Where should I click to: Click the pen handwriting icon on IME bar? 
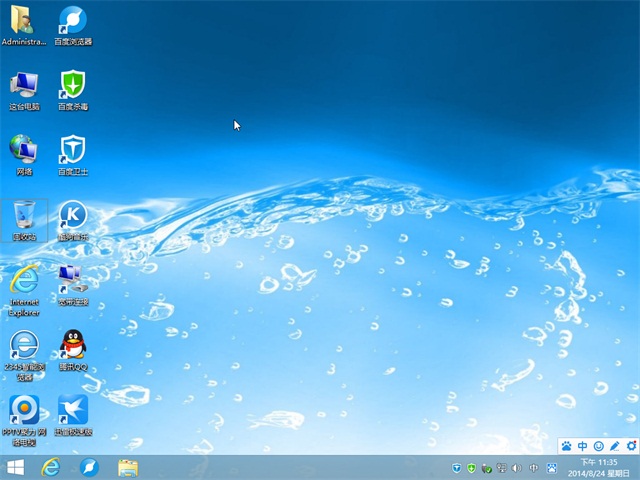click(614, 445)
